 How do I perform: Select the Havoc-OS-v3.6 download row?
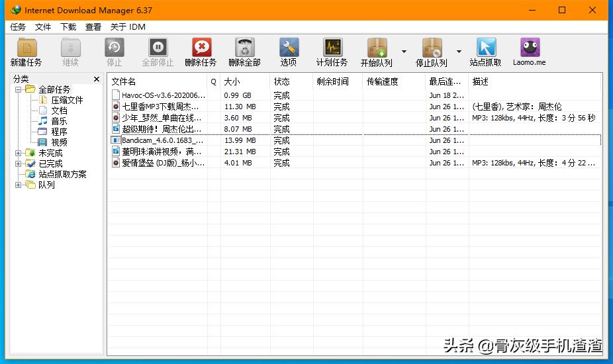[355, 95]
